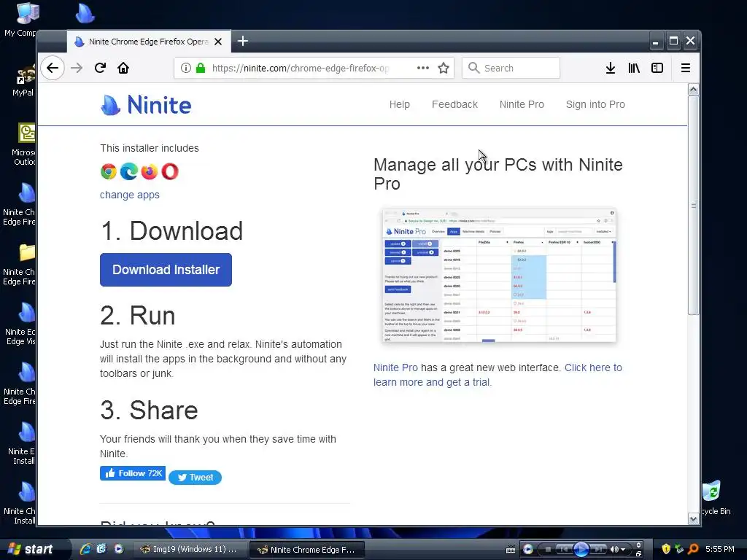Click the Firefox icon under installer includes
The width and height of the screenshot is (747, 560).
(149, 171)
